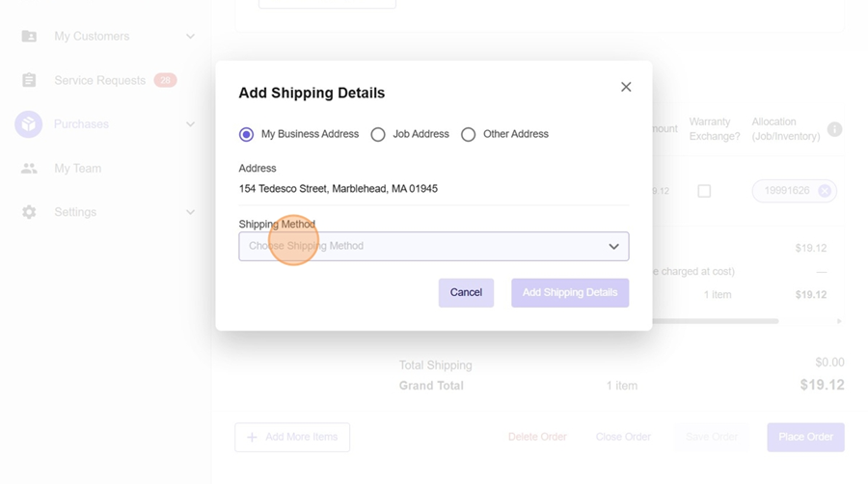Open My Team menu item
The height and width of the screenshot is (484, 868).
(x=77, y=169)
